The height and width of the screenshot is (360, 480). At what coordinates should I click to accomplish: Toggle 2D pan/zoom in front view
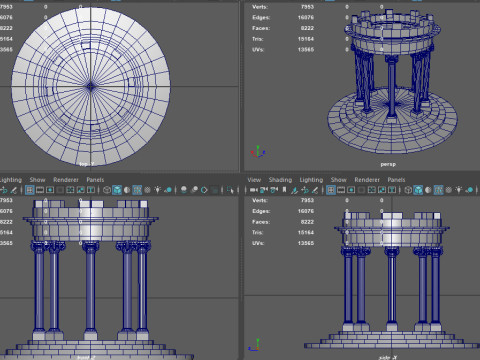(x=4, y=190)
